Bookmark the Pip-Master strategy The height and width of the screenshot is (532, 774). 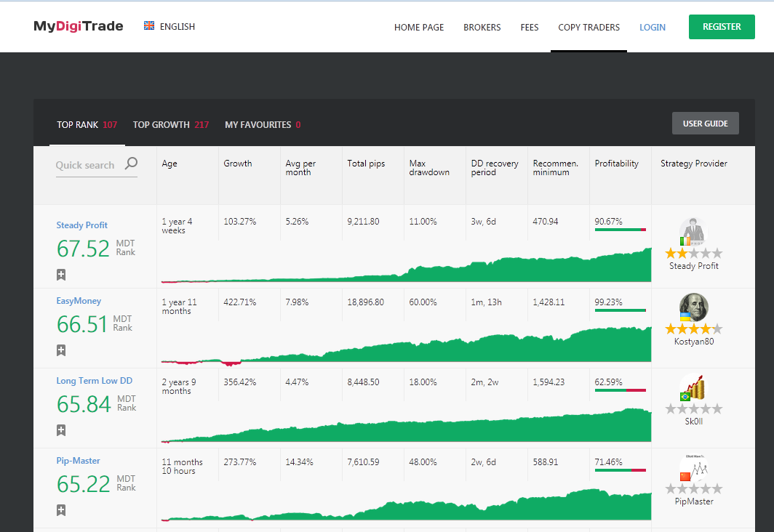(x=60, y=509)
